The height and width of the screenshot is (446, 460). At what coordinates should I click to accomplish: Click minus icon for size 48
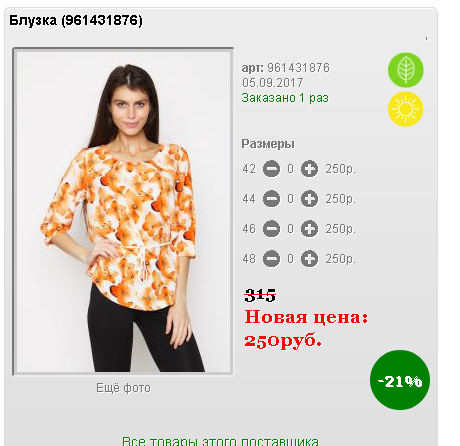(271, 259)
